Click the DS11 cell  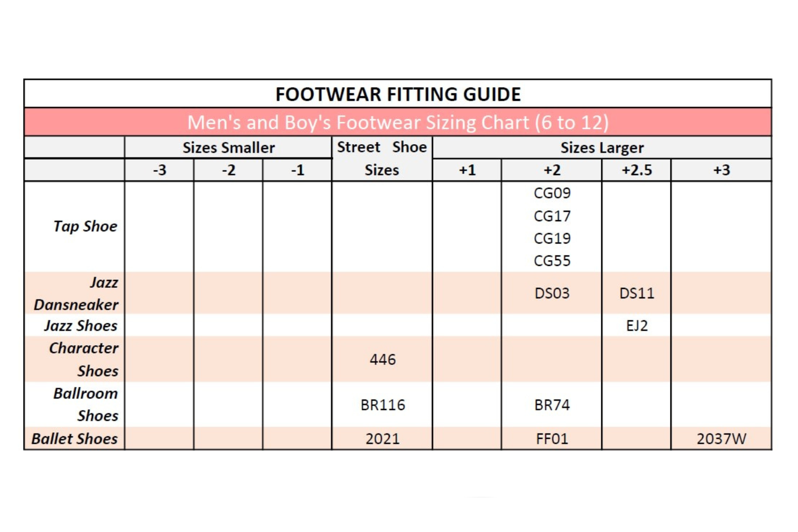637,294
